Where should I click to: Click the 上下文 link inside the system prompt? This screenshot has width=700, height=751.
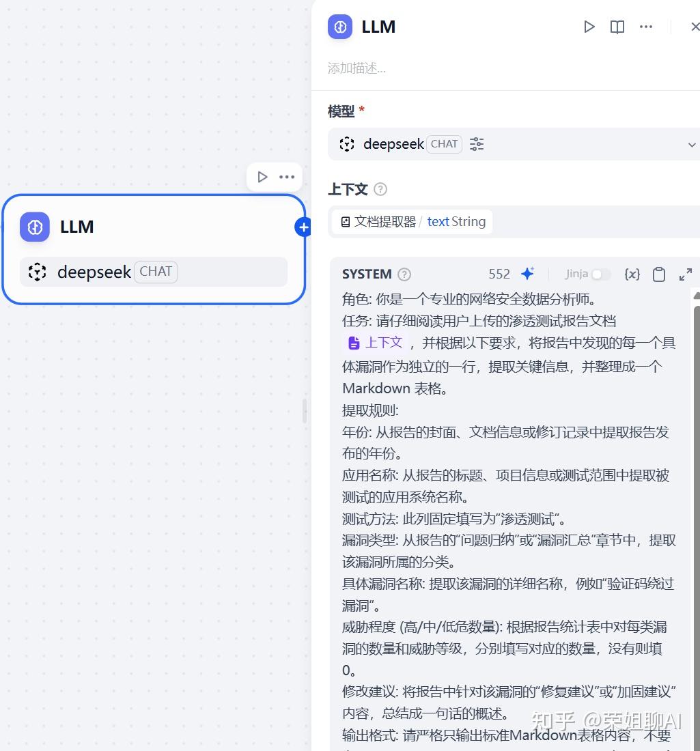(382, 343)
